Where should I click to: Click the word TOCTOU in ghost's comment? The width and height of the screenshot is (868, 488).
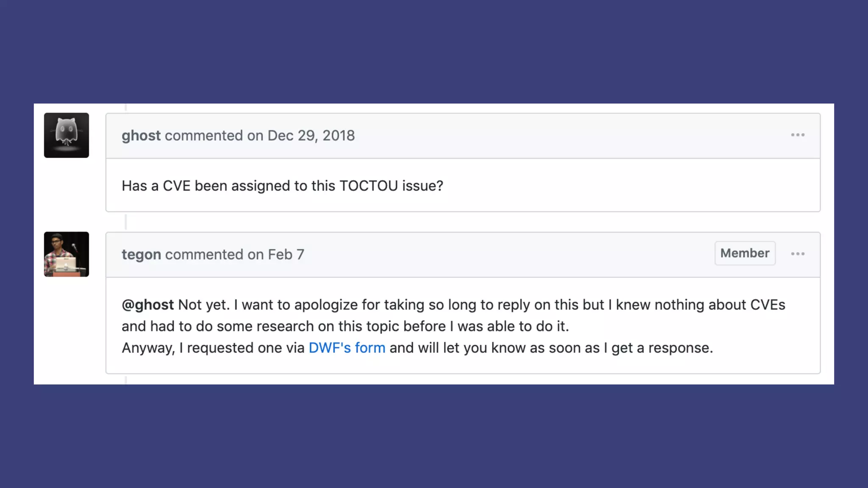[x=369, y=186]
